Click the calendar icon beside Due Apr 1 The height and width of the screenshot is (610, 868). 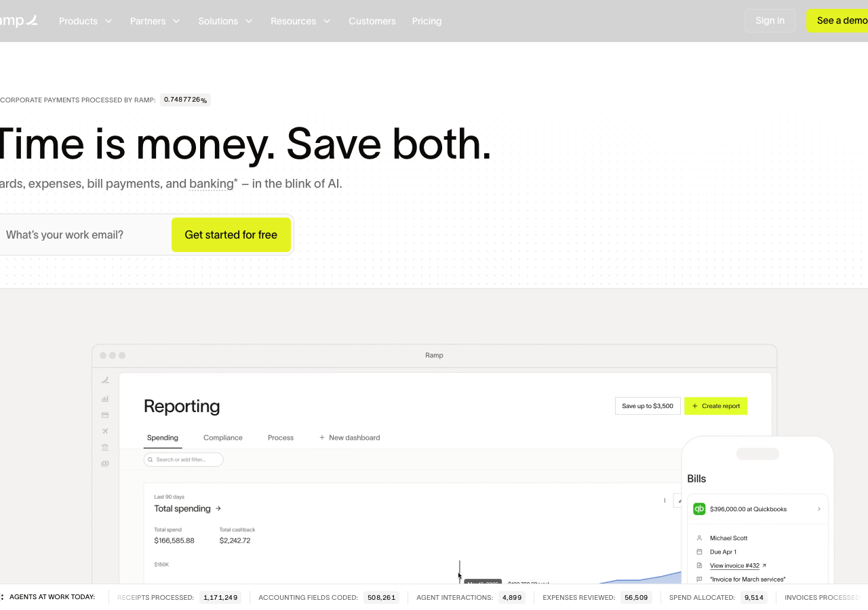[x=699, y=552]
